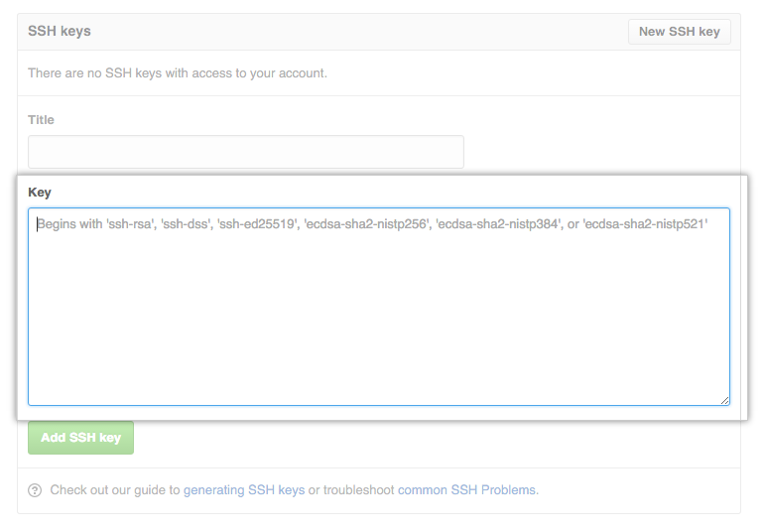
Task: Open the common SSH Problems link
Action: (x=467, y=490)
